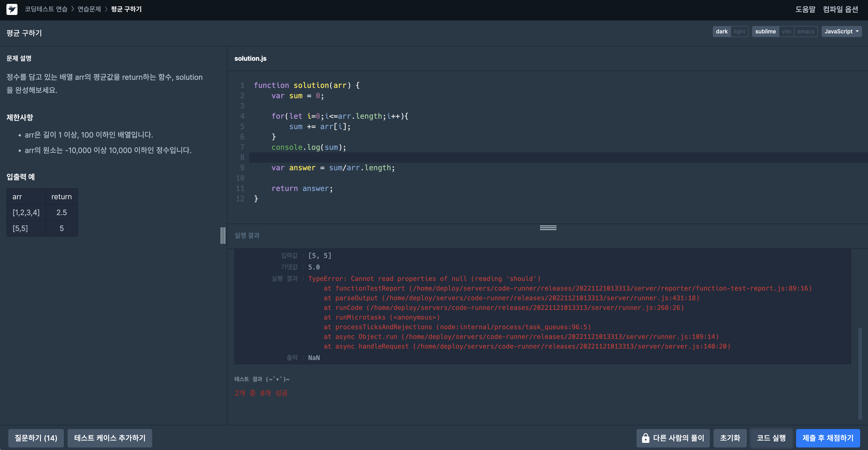Switch editor theme to dark

click(721, 31)
